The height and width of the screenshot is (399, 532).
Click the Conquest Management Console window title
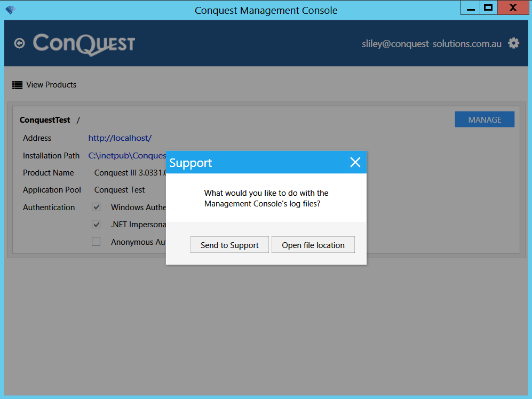point(266,11)
